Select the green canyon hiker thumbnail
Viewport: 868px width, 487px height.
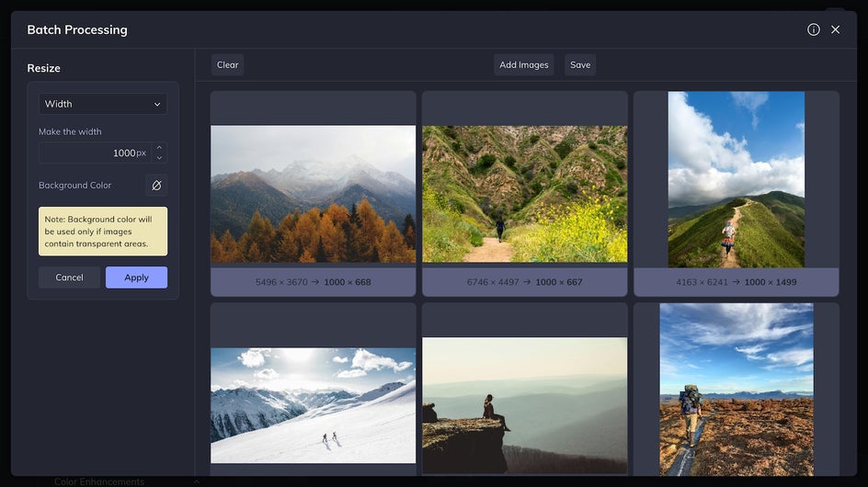[x=525, y=194]
